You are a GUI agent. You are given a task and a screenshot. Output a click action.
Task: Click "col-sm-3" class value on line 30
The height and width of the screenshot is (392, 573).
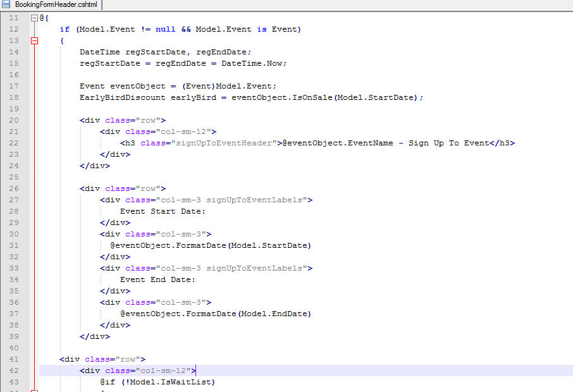pyautogui.click(x=181, y=234)
